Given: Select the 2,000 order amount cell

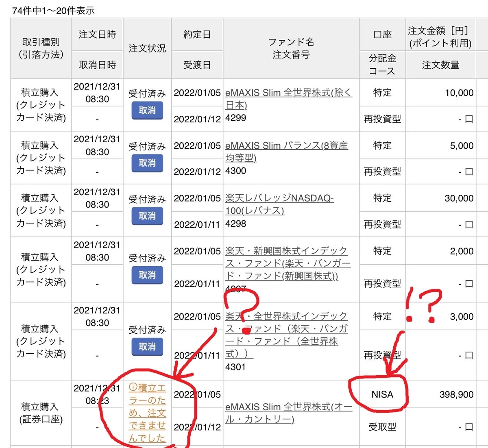Looking at the screenshot, I should (x=440, y=251).
